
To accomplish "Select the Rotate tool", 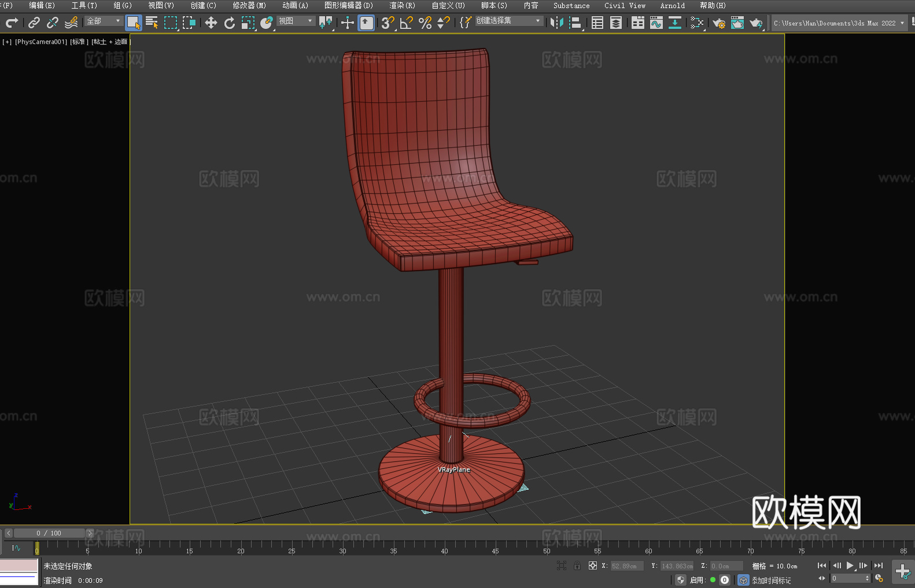I will pos(230,23).
